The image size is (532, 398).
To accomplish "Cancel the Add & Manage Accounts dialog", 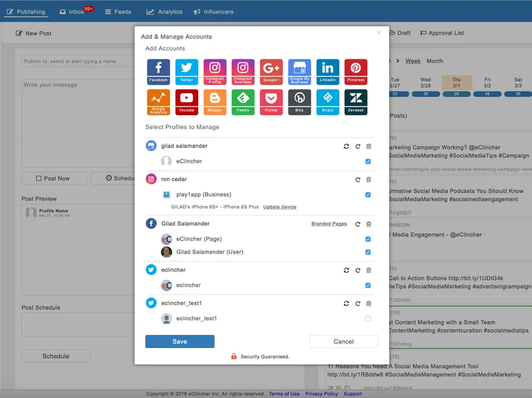I will 344,341.
